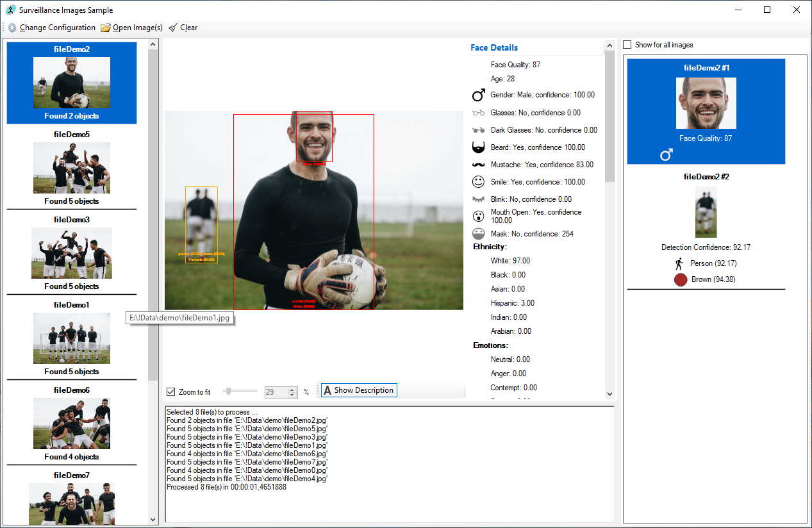Screen dimensions: 812x528
Task: Select the fileDemo2 #2 person thumbnail
Action: (706, 212)
